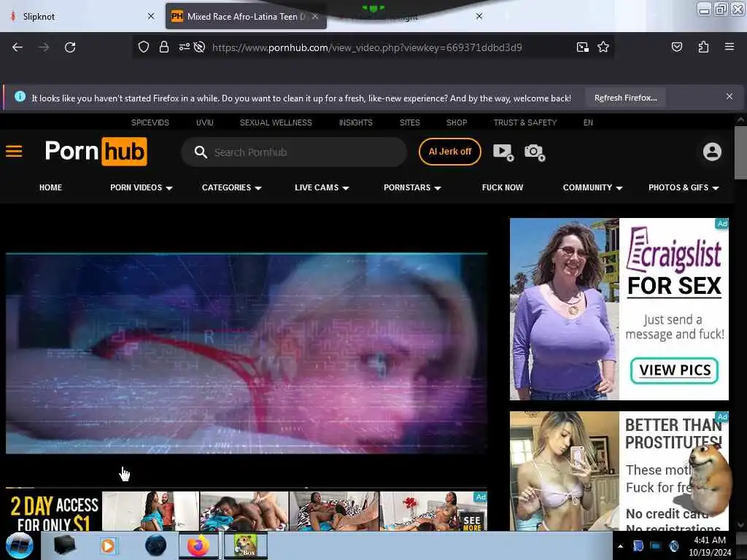Click the upload video icon
The height and width of the screenshot is (560, 747).
click(x=503, y=152)
